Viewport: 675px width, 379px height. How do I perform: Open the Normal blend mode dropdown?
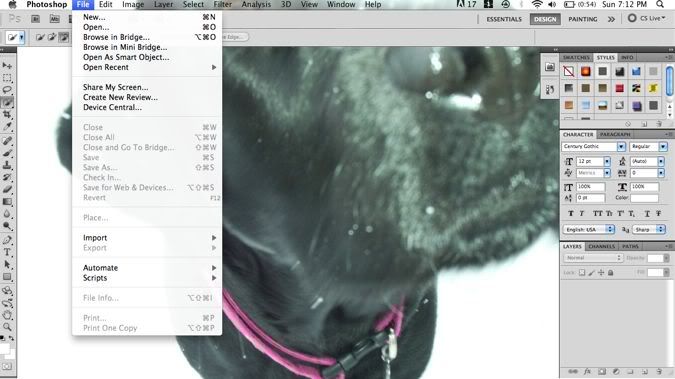pos(593,258)
